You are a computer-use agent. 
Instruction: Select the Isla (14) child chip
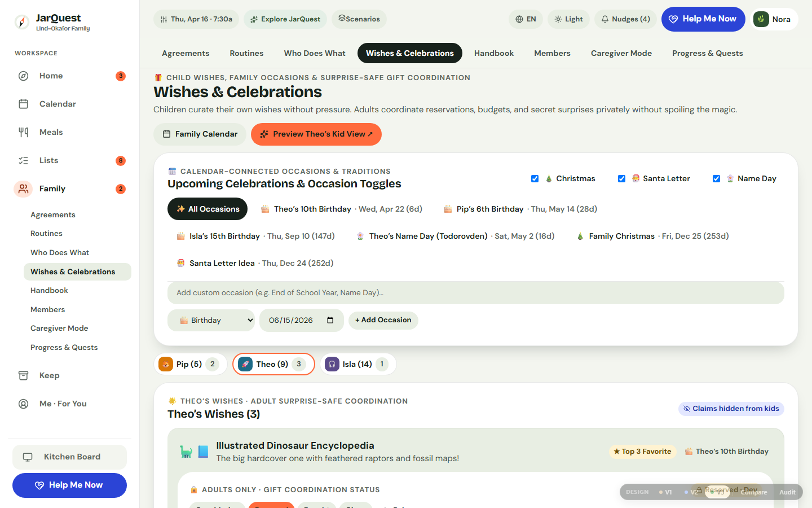(x=358, y=364)
